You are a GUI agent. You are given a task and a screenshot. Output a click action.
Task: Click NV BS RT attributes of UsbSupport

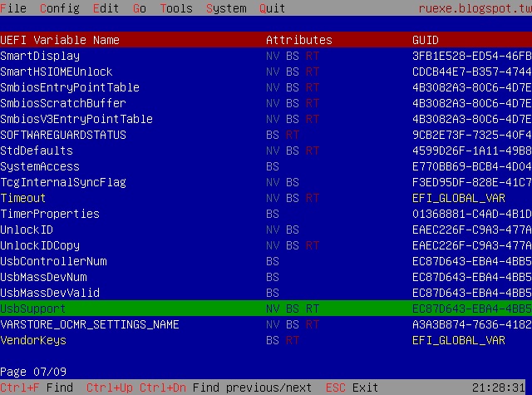point(293,309)
